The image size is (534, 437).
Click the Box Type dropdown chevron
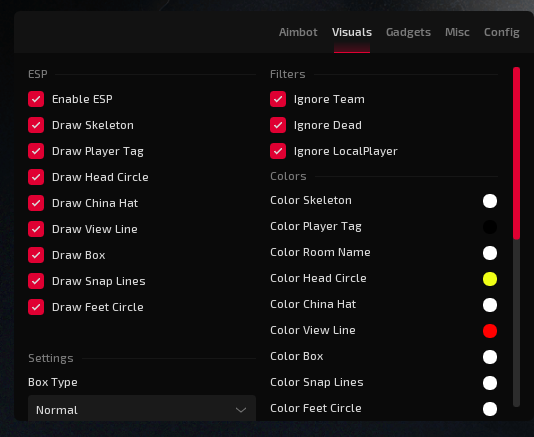241,410
